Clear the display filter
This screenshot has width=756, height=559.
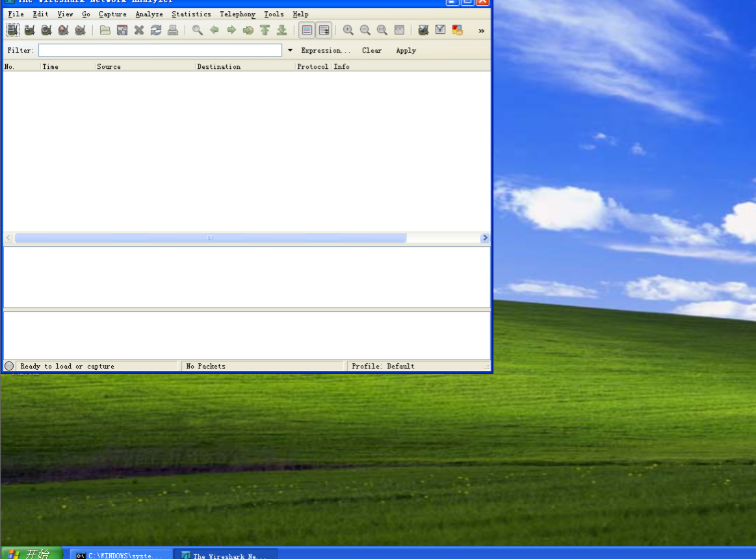[x=372, y=50]
